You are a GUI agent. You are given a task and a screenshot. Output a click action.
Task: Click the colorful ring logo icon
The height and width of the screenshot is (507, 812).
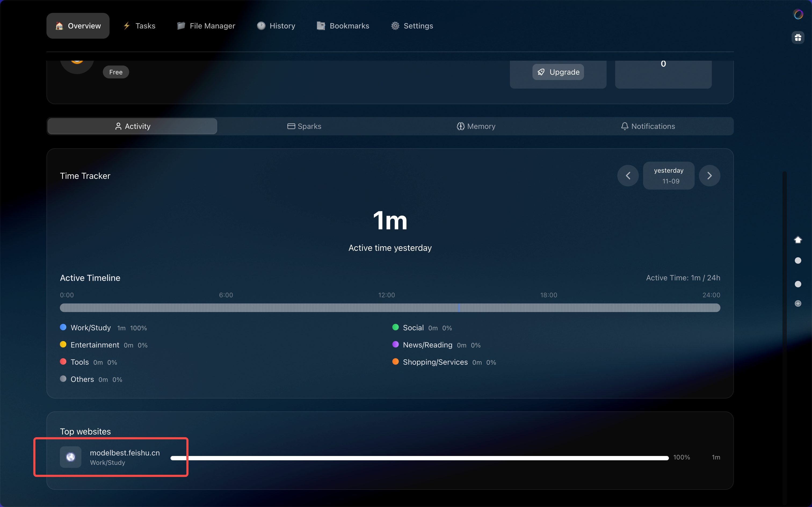[x=798, y=15]
